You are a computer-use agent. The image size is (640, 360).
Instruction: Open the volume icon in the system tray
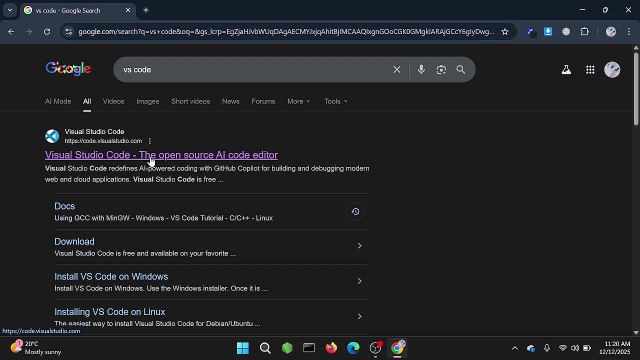575,348
